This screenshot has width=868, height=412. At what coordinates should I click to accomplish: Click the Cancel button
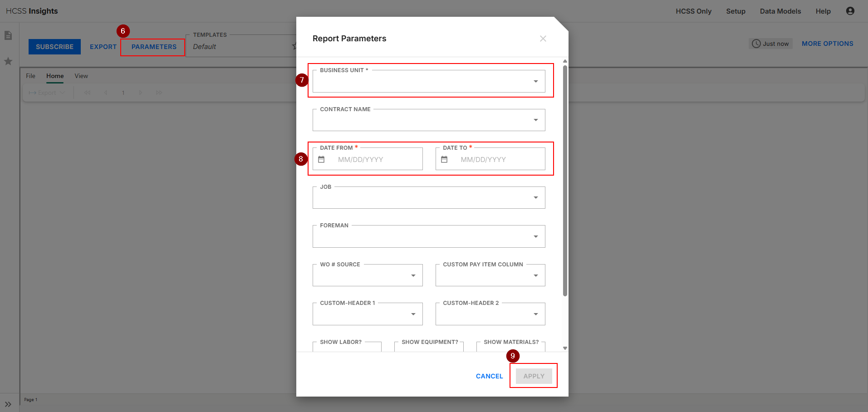coord(489,376)
